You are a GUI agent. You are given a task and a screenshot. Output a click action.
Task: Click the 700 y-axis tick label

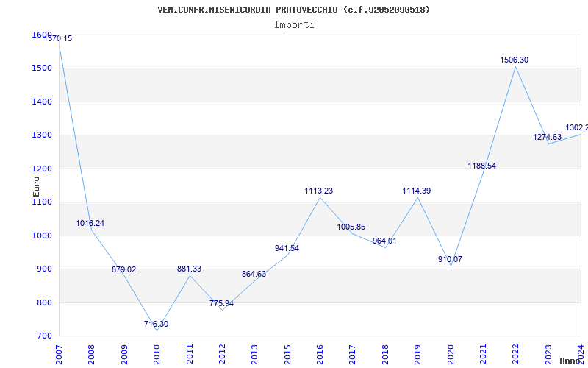[44, 336]
